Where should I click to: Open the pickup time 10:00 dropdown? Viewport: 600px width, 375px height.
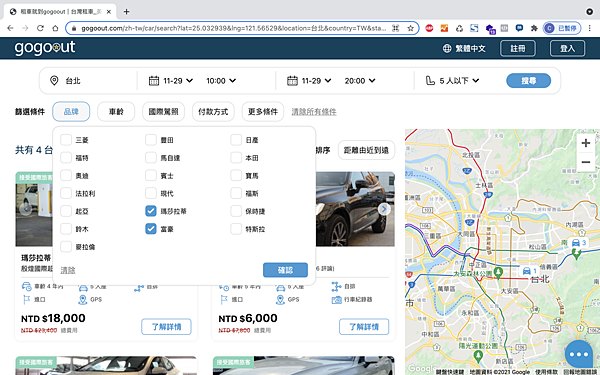[x=221, y=81]
